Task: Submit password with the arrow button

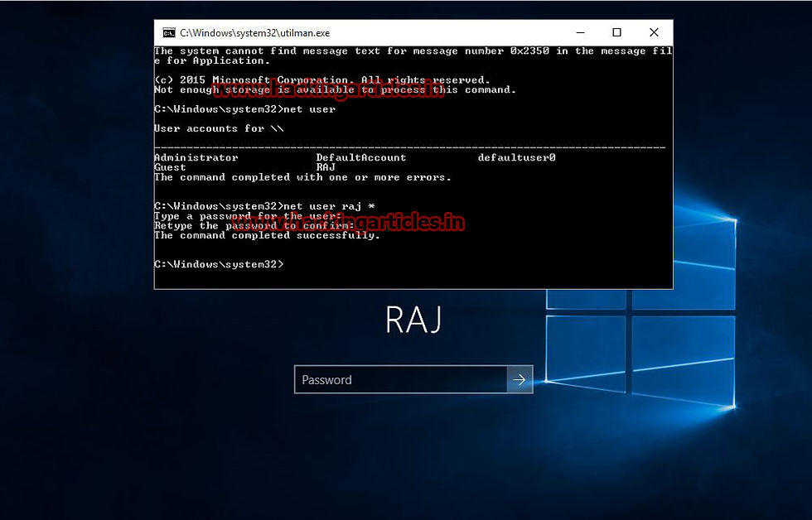Action: (x=520, y=380)
